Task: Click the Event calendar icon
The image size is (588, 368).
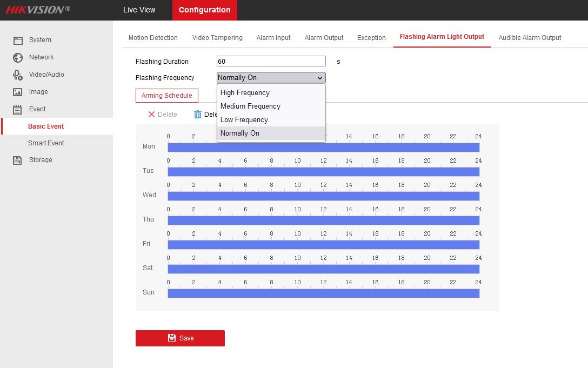Action: coord(18,109)
